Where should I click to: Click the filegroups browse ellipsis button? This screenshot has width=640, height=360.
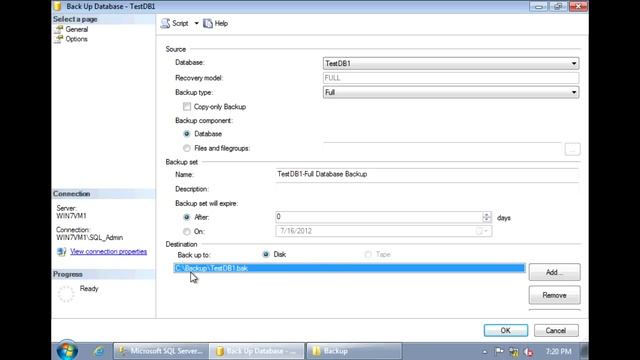572,149
